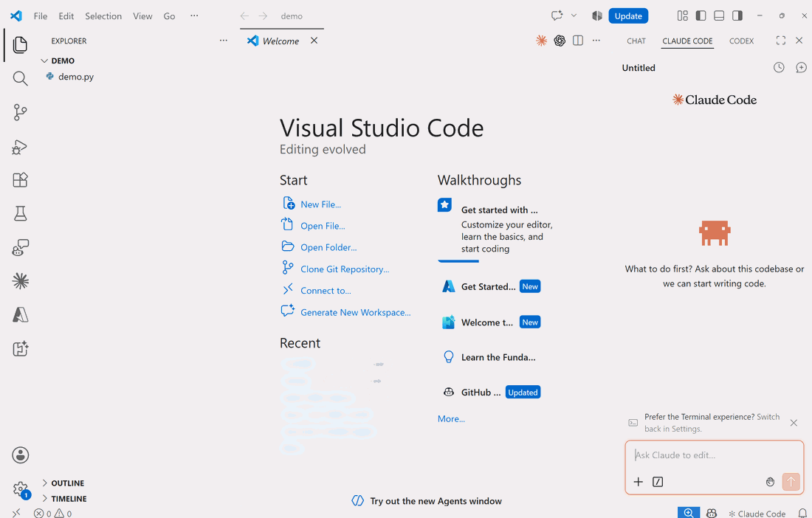The width and height of the screenshot is (812, 518).
Task: Click the errors and warnings status entry
Action: point(53,514)
